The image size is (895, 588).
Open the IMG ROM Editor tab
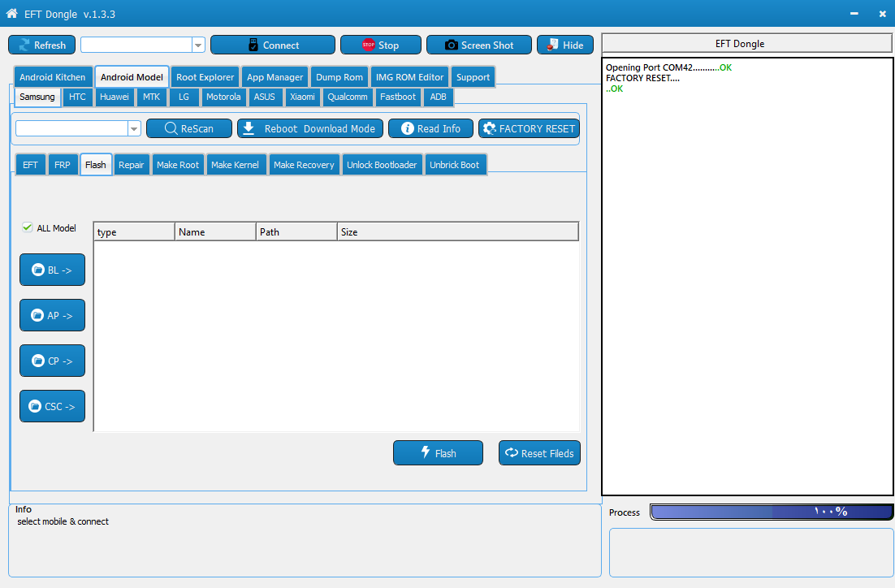pos(410,77)
